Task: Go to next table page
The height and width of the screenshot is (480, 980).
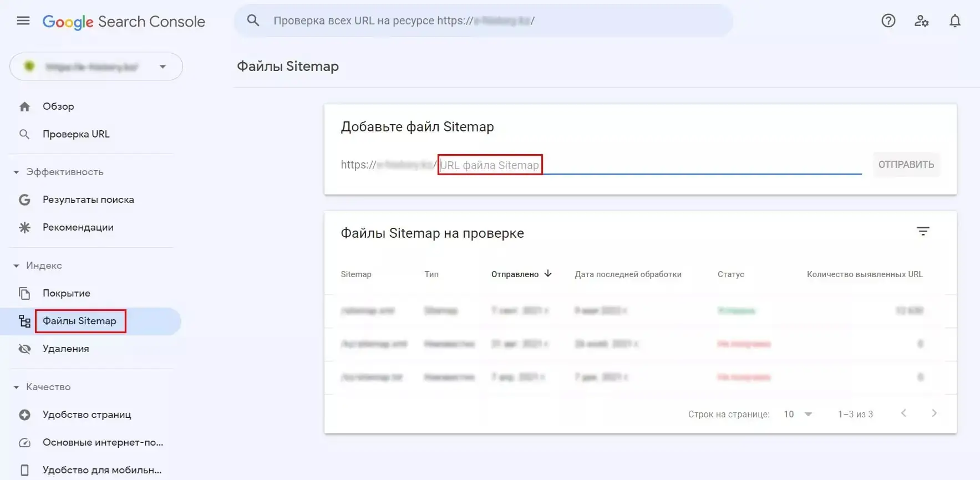Action: pyautogui.click(x=935, y=413)
